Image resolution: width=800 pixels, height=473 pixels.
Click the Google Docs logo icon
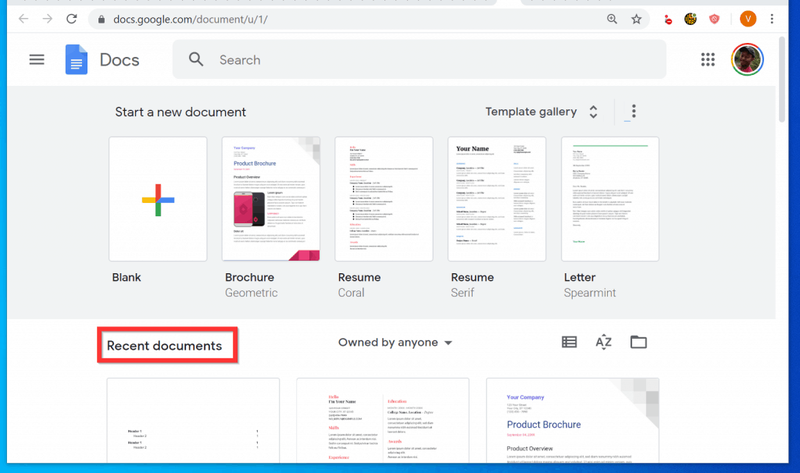point(77,60)
